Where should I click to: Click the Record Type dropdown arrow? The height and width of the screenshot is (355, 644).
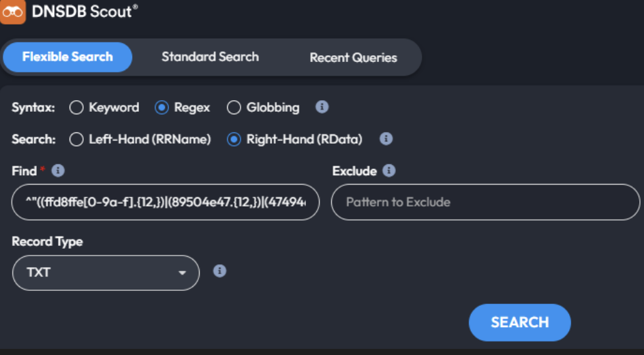coord(182,273)
